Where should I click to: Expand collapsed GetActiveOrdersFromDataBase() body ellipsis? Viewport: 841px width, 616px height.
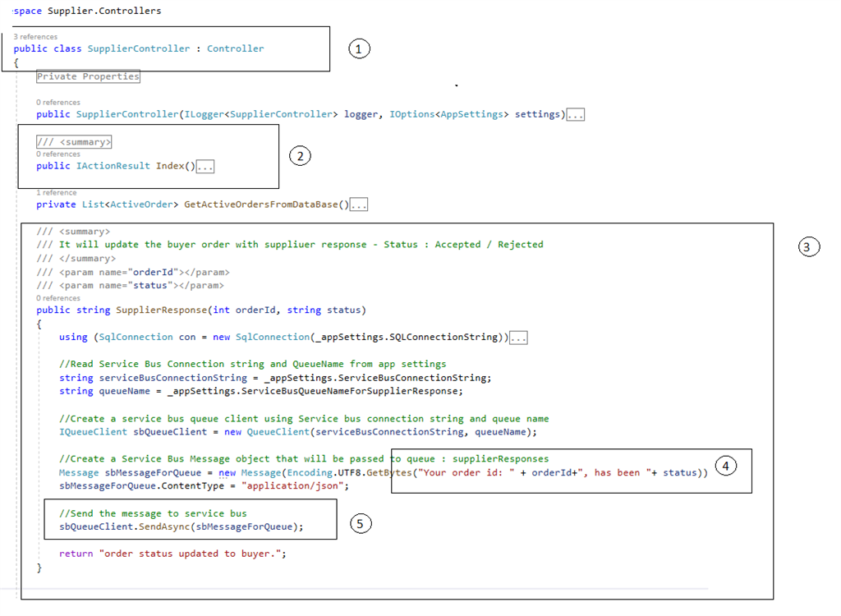point(359,205)
